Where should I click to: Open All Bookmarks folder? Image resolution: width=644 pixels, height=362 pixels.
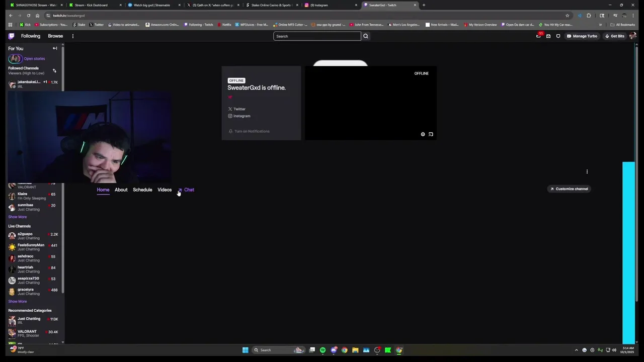(623, 25)
